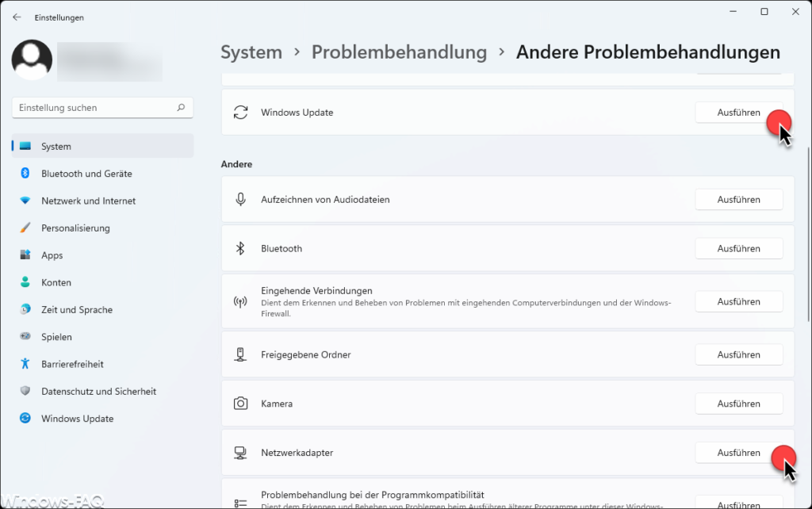Click the Datenschutz und Sicherheit shield icon
This screenshot has width=812, height=509.
click(x=25, y=391)
